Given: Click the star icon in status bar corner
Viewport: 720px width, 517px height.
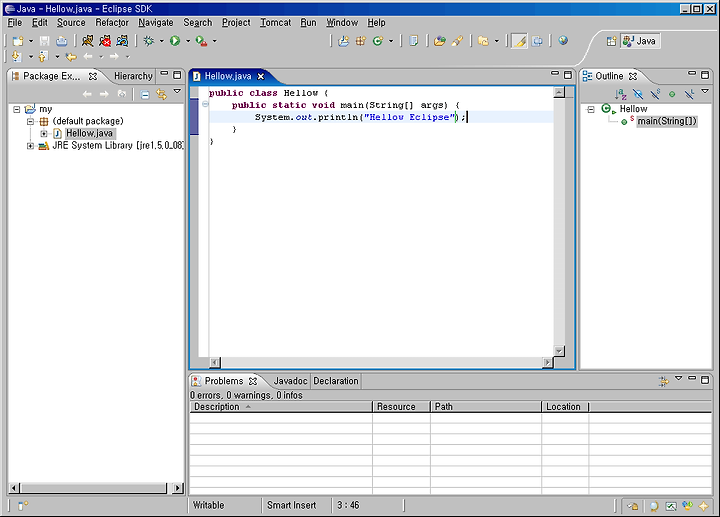Looking at the screenshot, I should [x=703, y=506].
